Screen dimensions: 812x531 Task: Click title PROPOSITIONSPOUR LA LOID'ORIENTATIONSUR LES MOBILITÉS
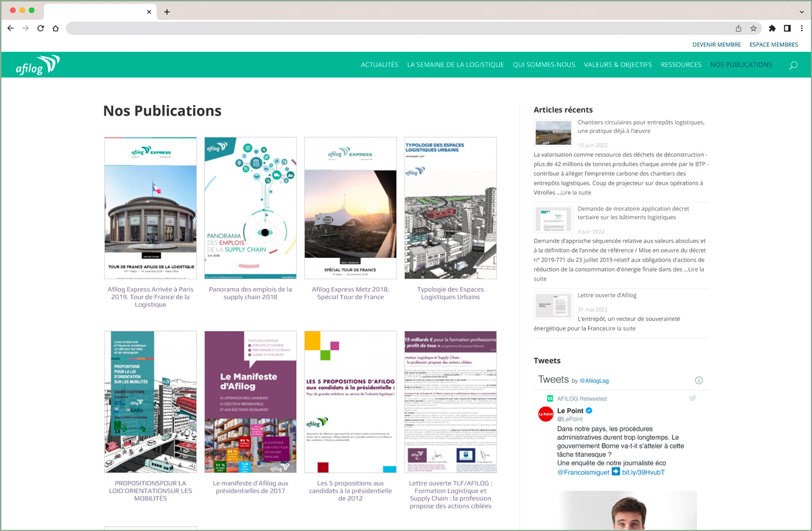(x=151, y=490)
